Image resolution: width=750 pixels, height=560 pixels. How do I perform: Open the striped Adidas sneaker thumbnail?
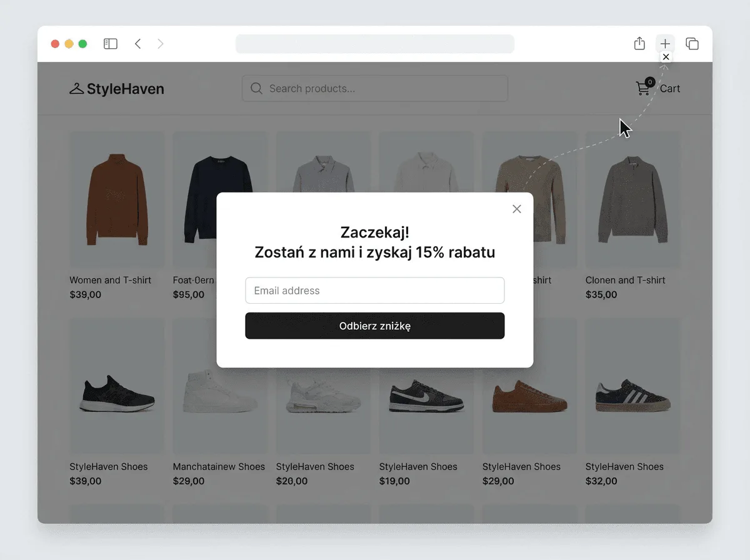[632, 386]
